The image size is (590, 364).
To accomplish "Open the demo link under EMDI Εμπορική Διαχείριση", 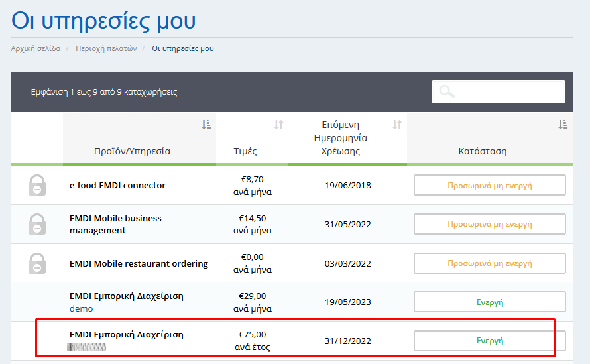I will click(x=82, y=309).
